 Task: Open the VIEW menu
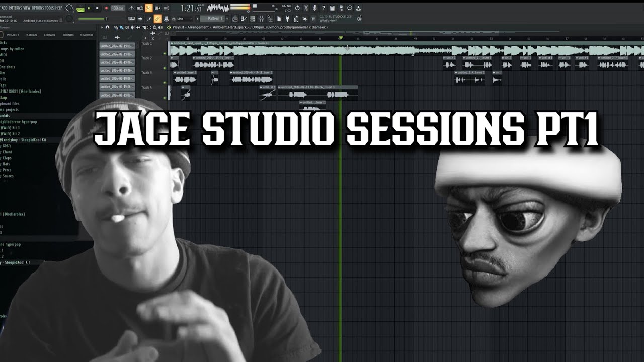26,8
